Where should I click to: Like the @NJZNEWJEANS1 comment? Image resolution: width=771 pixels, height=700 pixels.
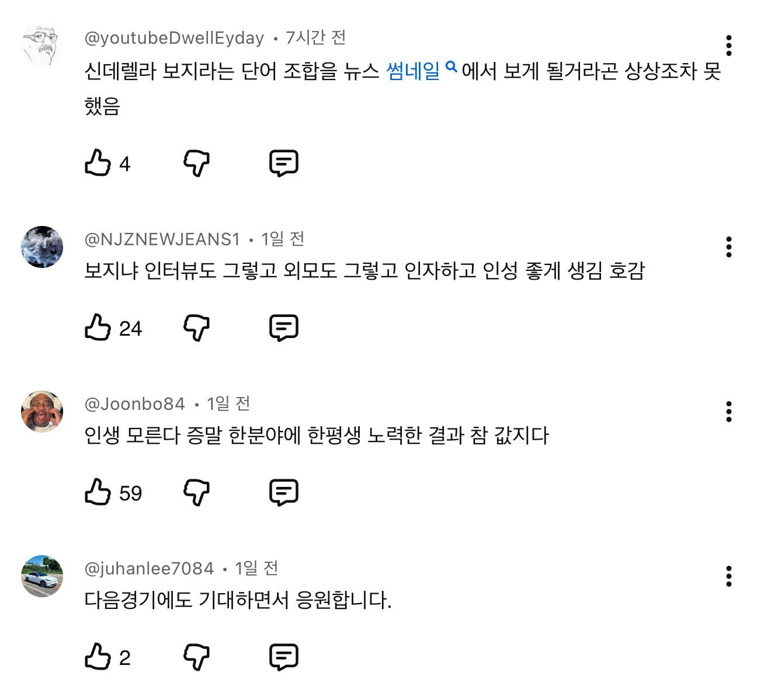pos(98,328)
